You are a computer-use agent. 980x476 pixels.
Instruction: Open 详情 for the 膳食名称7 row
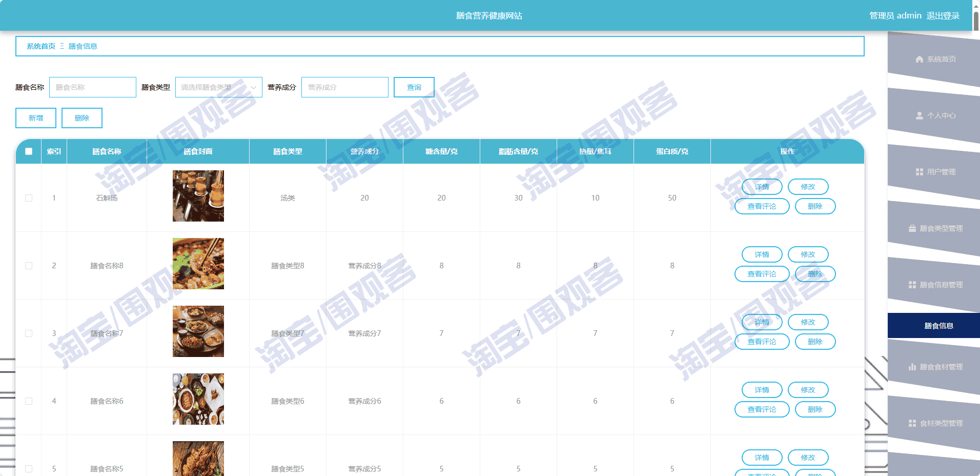point(762,322)
